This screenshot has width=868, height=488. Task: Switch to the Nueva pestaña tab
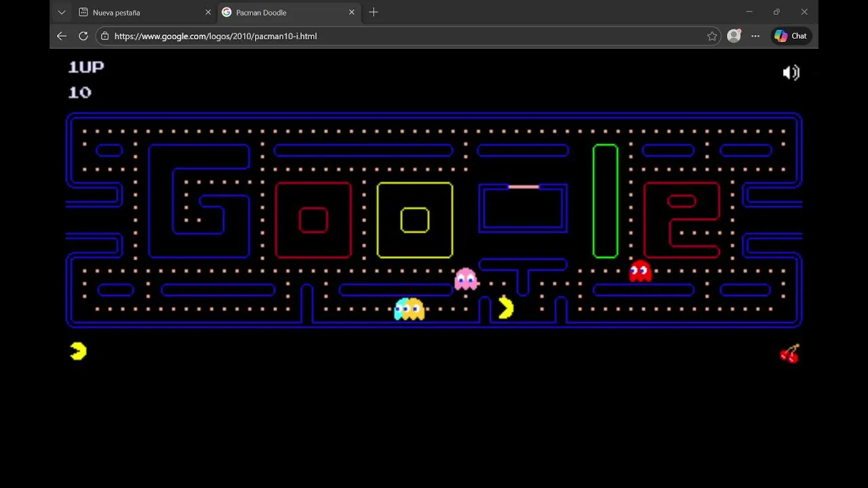pyautogui.click(x=145, y=12)
